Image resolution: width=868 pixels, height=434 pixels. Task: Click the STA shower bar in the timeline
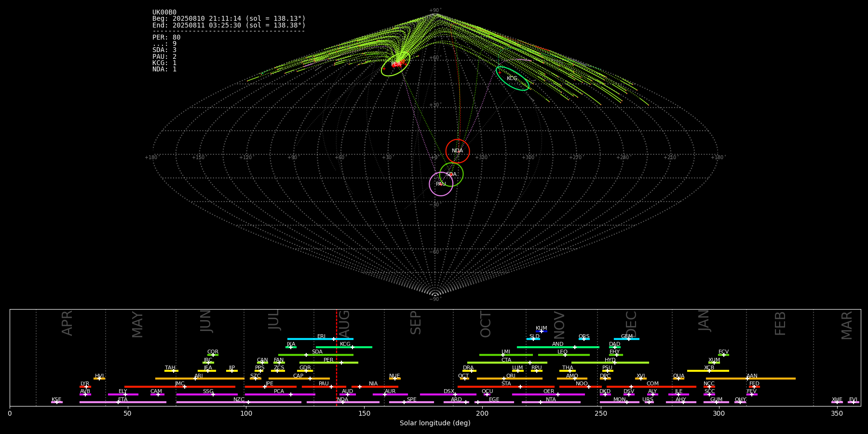(x=506, y=387)
